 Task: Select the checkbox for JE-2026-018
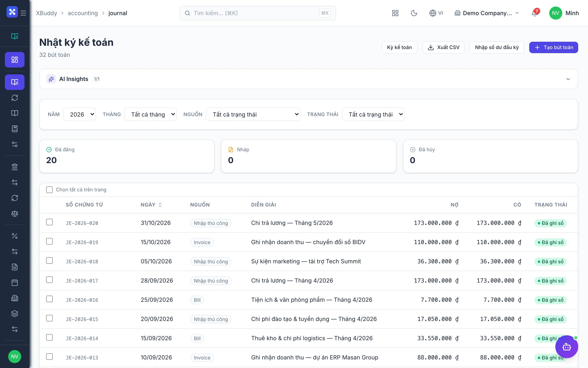click(x=49, y=260)
